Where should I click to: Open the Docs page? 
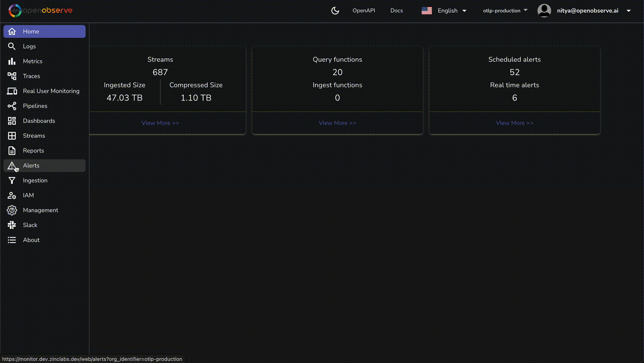[x=397, y=10]
